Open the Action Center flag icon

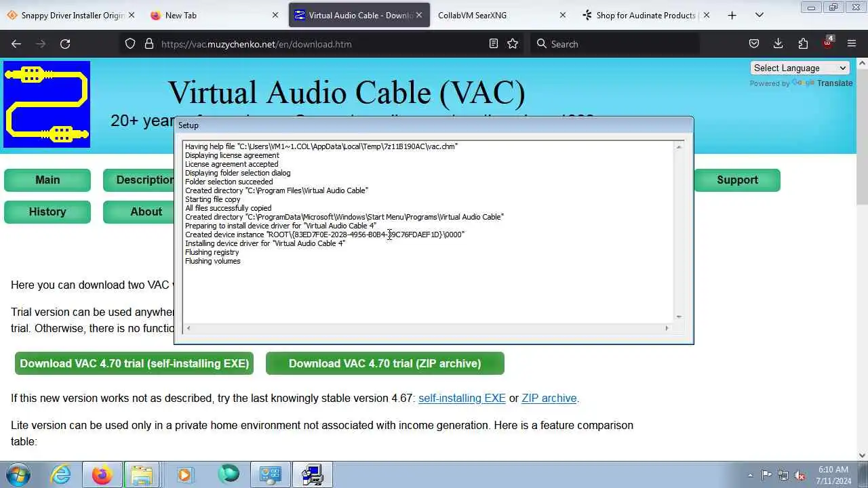tap(766, 475)
